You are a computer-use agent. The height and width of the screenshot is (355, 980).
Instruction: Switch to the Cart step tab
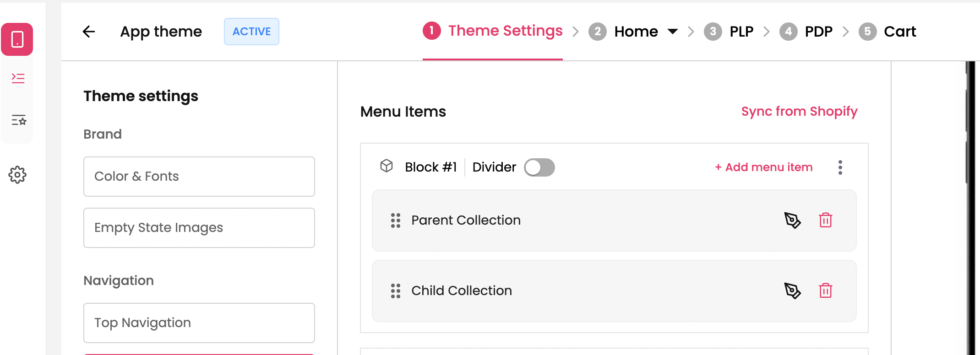coord(899,32)
